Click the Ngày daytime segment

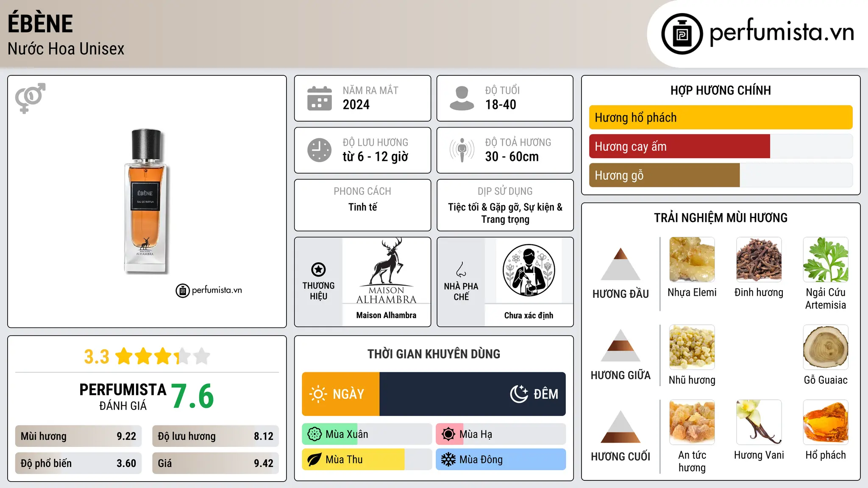(341, 394)
